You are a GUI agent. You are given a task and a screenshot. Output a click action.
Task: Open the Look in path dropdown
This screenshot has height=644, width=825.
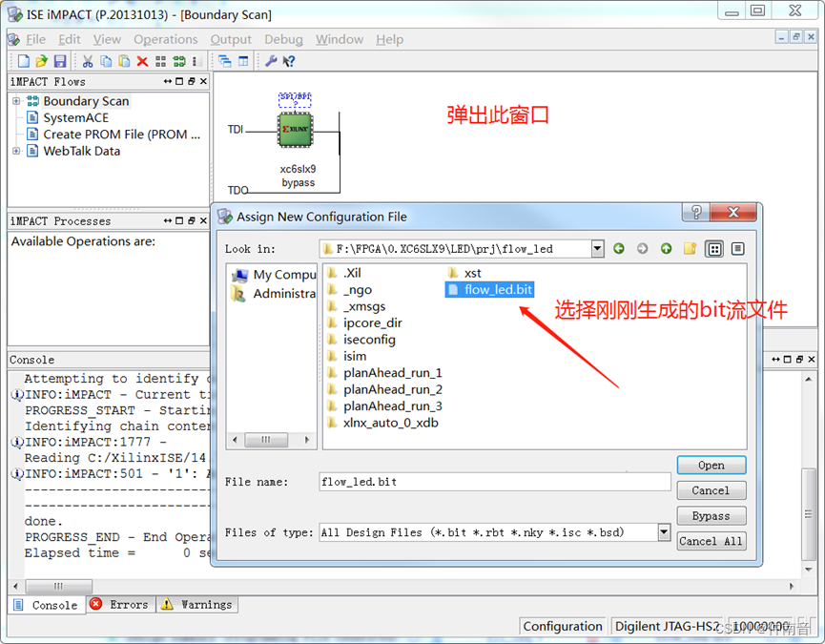coord(597,248)
